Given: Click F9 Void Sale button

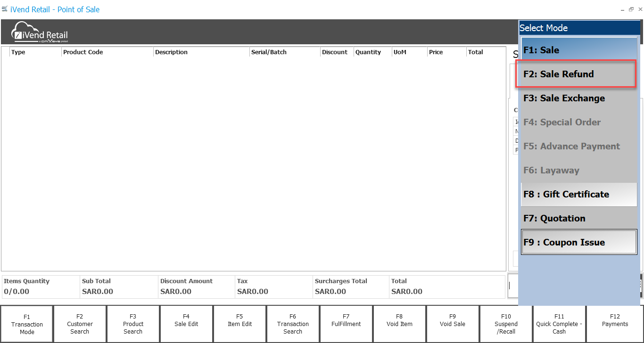Looking at the screenshot, I should click(x=453, y=324).
